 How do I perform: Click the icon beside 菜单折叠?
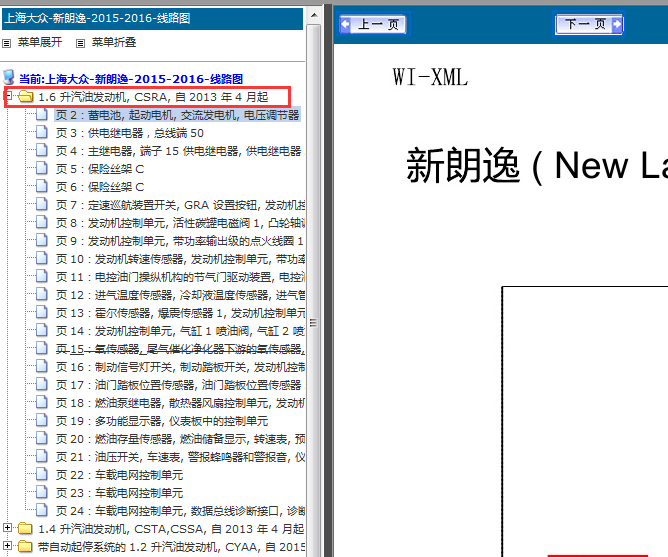pyautogui.click(x=80, y=43)
